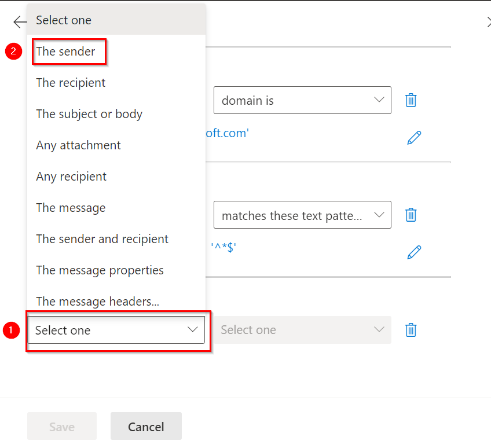491x448 pixels.
Task: Edit the text pattern '^*$' value
Action: (414, 252)
